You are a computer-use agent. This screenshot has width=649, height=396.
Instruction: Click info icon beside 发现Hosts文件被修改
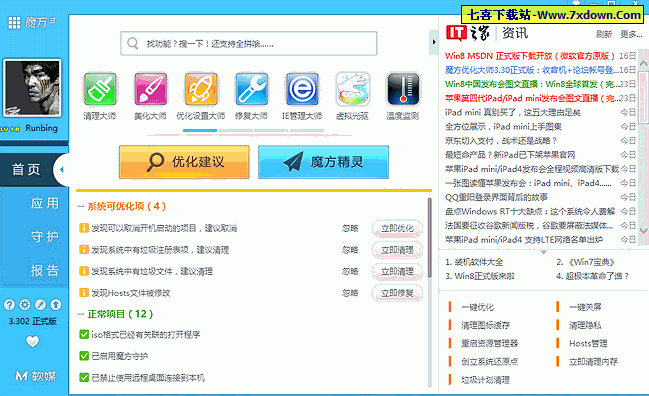[x=84, y=293]
